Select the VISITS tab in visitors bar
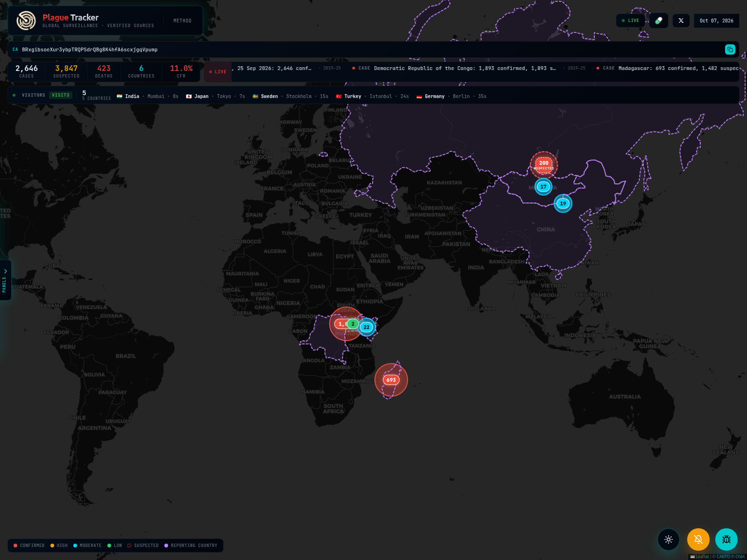This screenshot has height=560, width=747. click(61, 95)
